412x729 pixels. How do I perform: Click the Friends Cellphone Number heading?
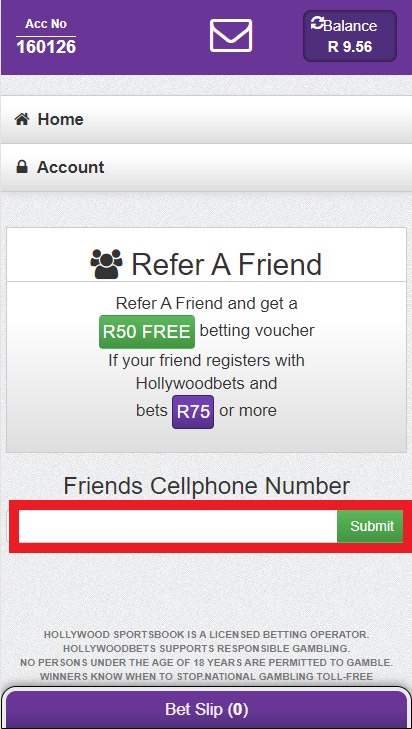click(206, 486)
